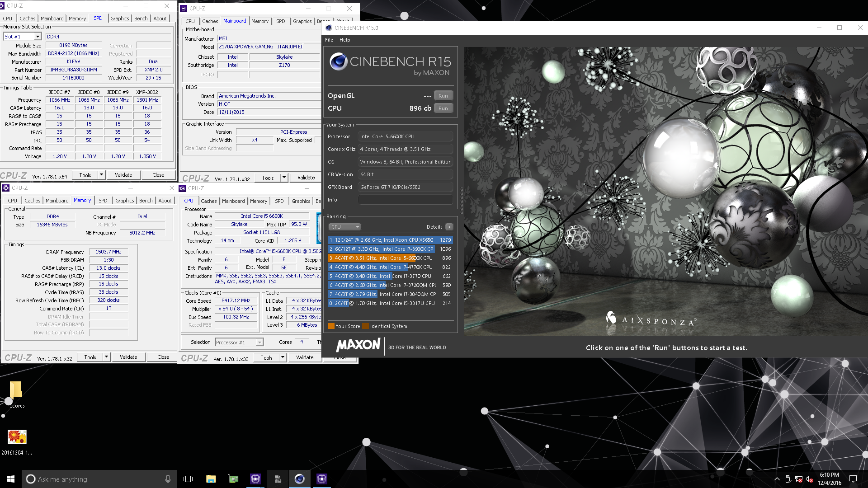Run the CPU benchmark in Cinebench
Viewport: 868px width, 488px height.
[443, 108]
